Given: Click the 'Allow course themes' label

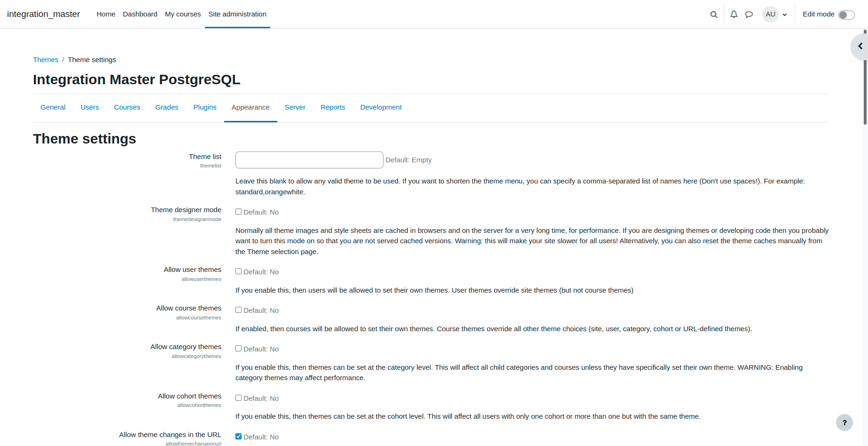Looking at the screenshot, I should [189, 308].
